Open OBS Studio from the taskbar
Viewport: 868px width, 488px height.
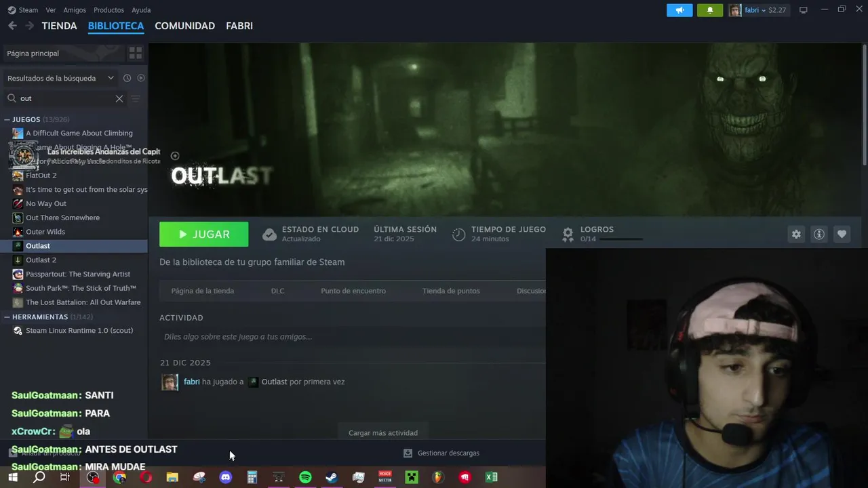92,477
